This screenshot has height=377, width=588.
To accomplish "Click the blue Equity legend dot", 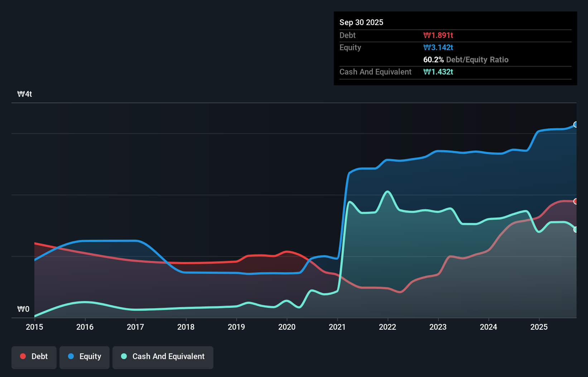I will (x=71, y=356).
